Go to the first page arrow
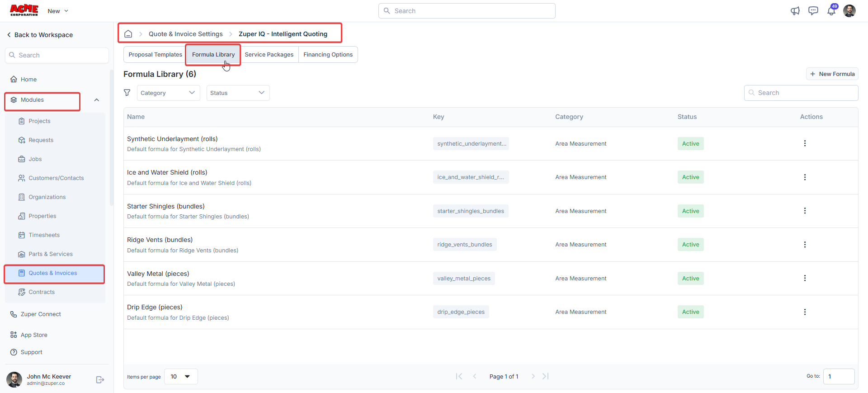 click(459, 376)
